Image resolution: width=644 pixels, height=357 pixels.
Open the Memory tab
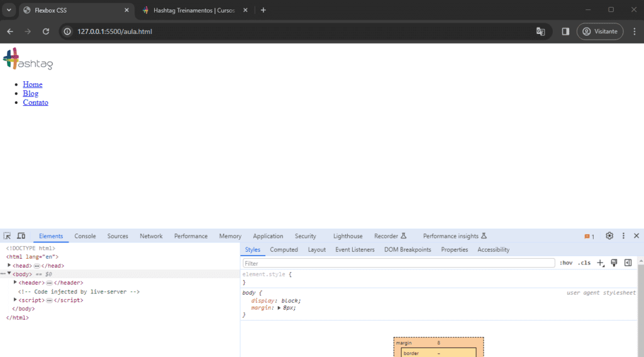(230, 236)
